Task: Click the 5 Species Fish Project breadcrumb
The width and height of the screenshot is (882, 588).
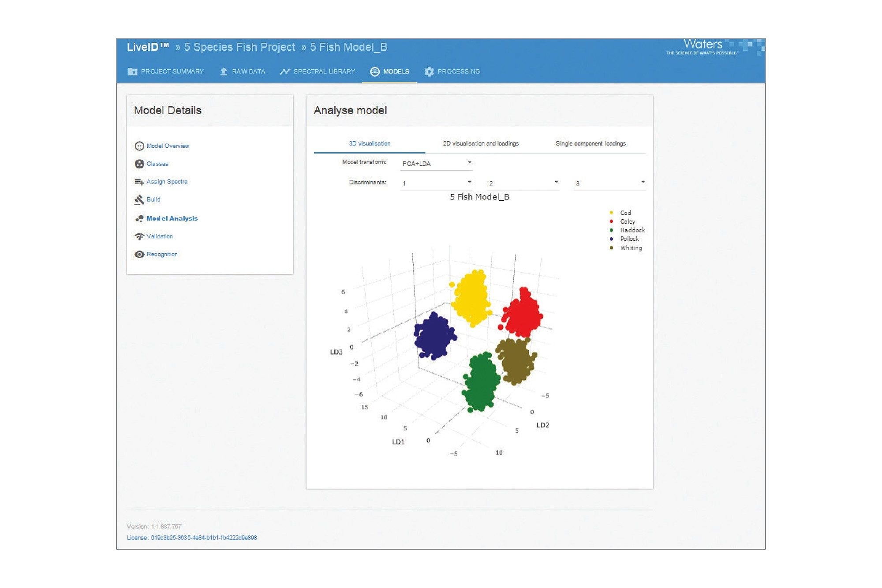Action: pyautogui.click(x=239, y=47)
